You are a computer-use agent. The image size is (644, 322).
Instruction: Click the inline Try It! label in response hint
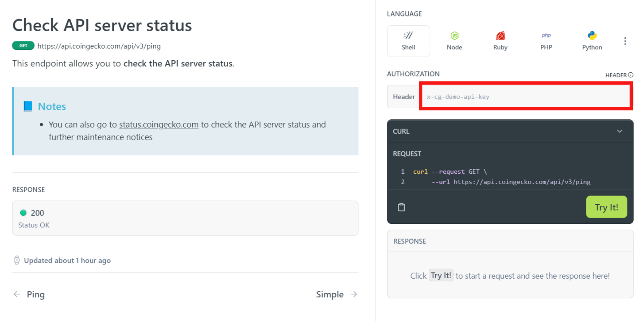(441, 276)
